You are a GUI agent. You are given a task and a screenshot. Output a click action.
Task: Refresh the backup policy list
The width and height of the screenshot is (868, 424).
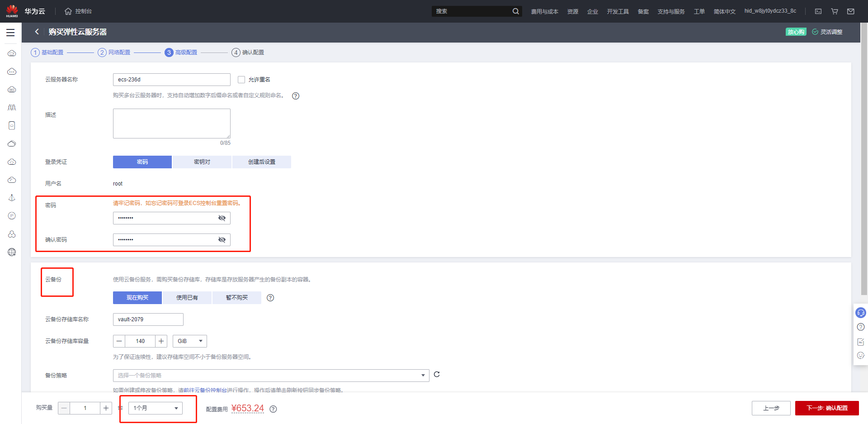coord(437,374)
